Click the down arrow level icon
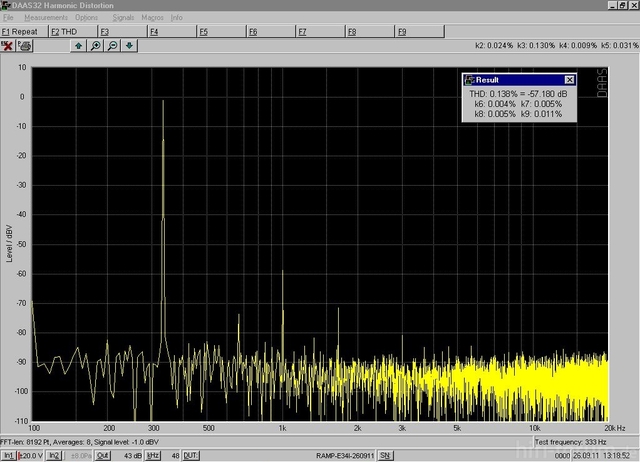The width and height of the screenshot is (640, 462). click(x=129, y=45)
